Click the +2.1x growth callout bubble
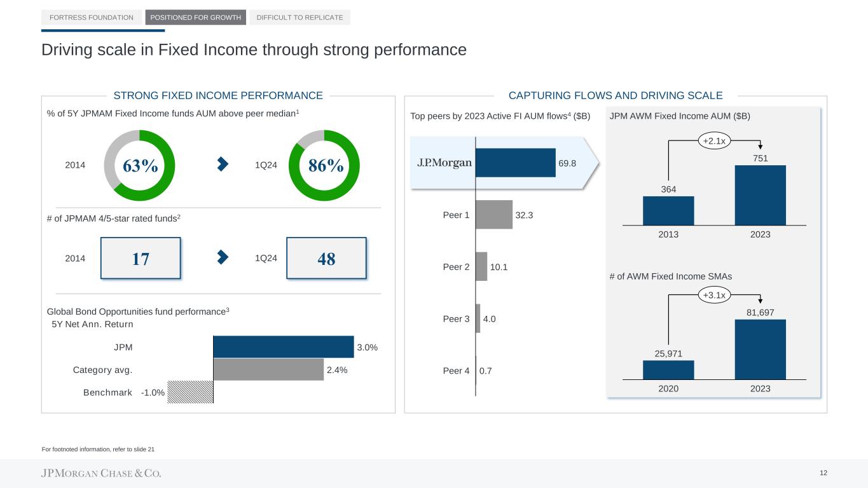Screen dimensions: 868x488 (x=714, y=142)
